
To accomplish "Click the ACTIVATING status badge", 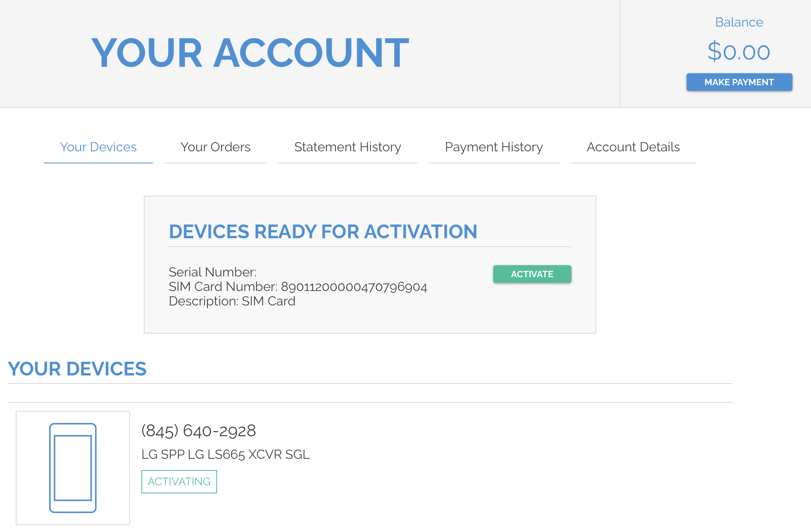I will tap(179, 481).
